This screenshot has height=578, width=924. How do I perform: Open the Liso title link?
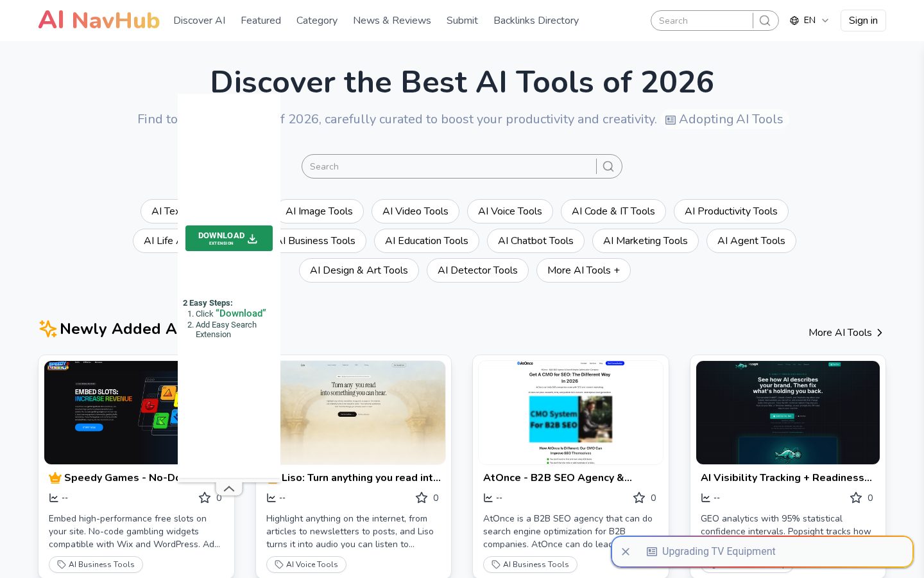tap(361, 478)
